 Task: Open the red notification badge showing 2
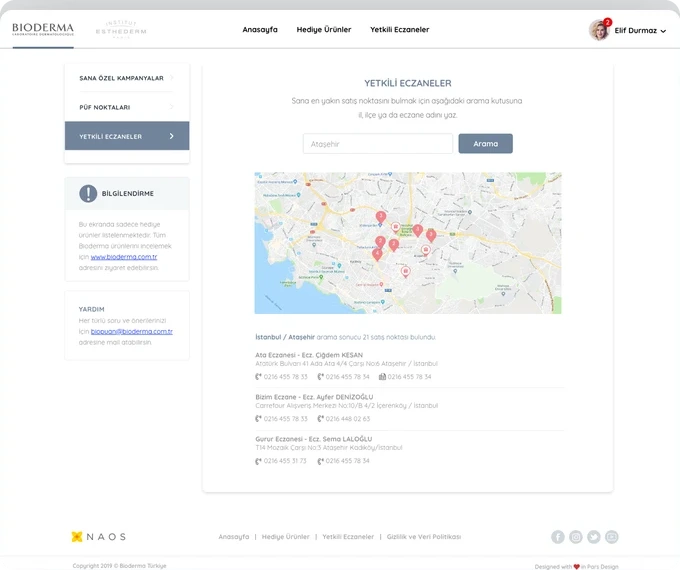[608, 22]
